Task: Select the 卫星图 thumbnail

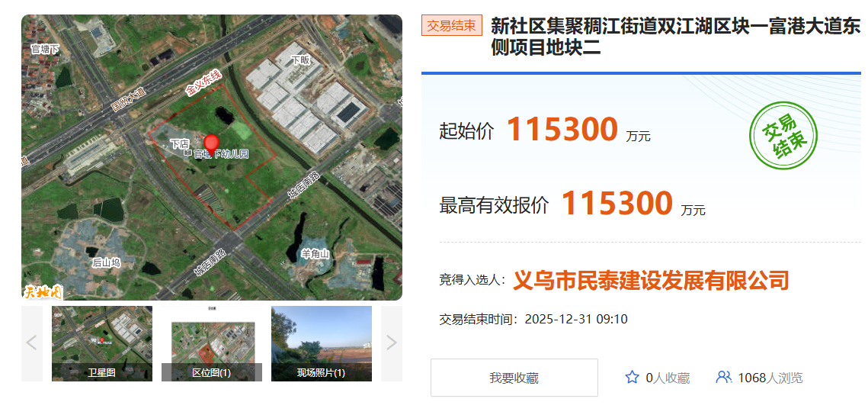Action: pos(102,343)
